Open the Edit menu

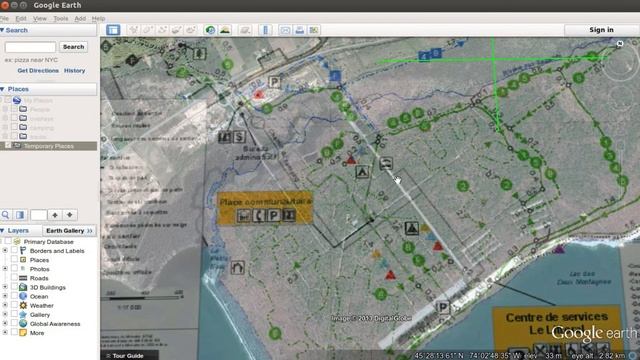(21, 18)
